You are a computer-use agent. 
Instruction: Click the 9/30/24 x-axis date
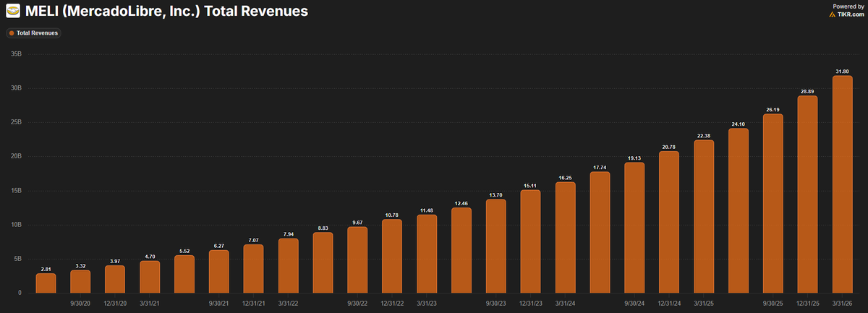point(634,304)
